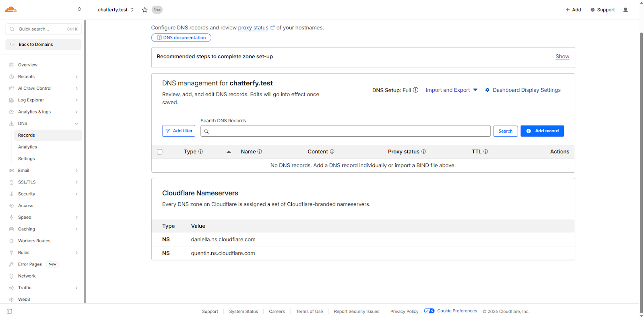Click the TTL column info icon
Image resolution: width=644 pixels, height=319 pixels.
click(486, 152)
